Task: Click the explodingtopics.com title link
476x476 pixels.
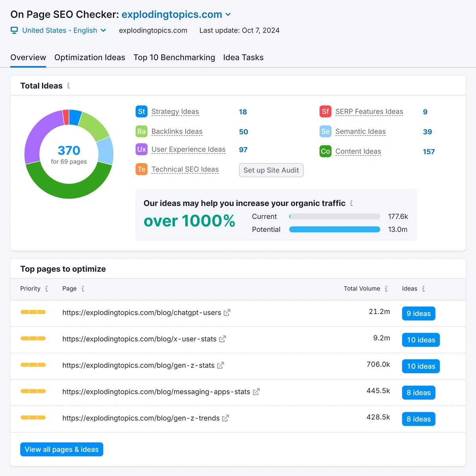Action: [x=172, y=15]
